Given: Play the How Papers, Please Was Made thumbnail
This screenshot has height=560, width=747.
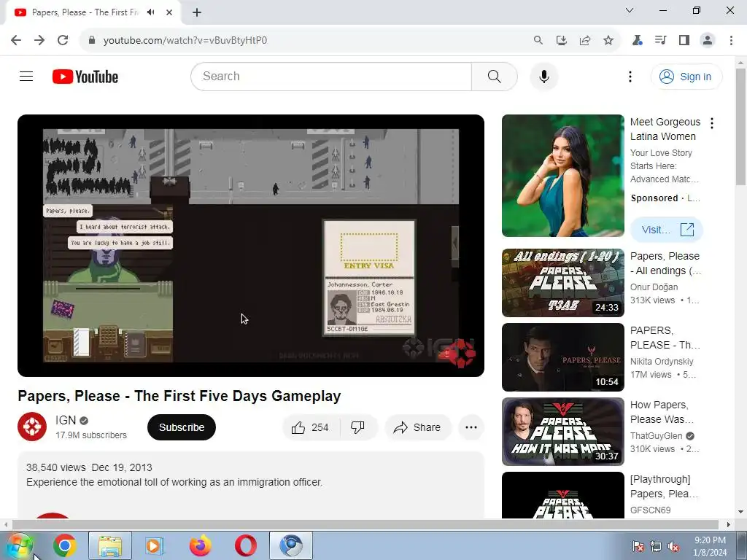Looking at the screenshot, I should coord(562,432).
